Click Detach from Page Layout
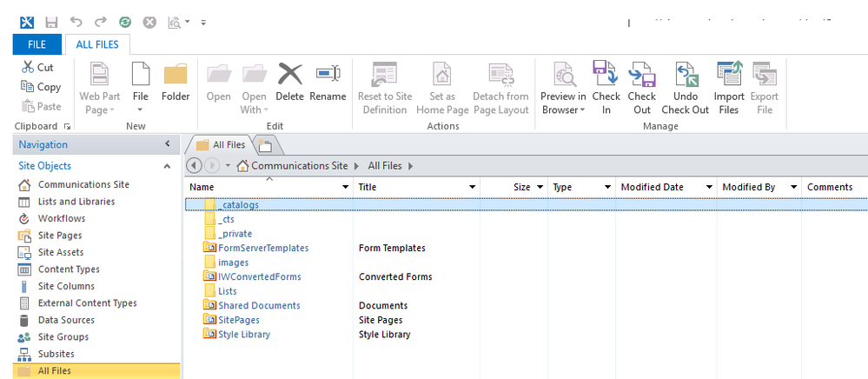Image resolution: width=868 pixels, height=379 pixels. tap(501, 89)
